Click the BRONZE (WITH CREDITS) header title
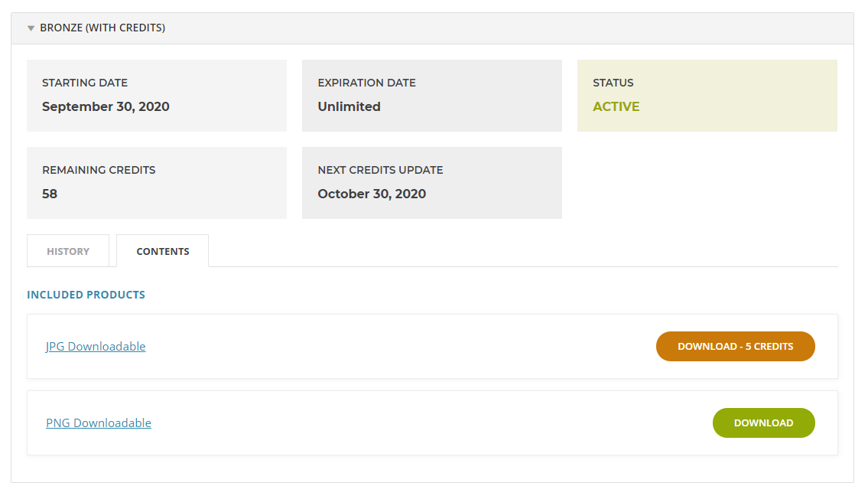 pyautogui.click(x=102, y=28)
